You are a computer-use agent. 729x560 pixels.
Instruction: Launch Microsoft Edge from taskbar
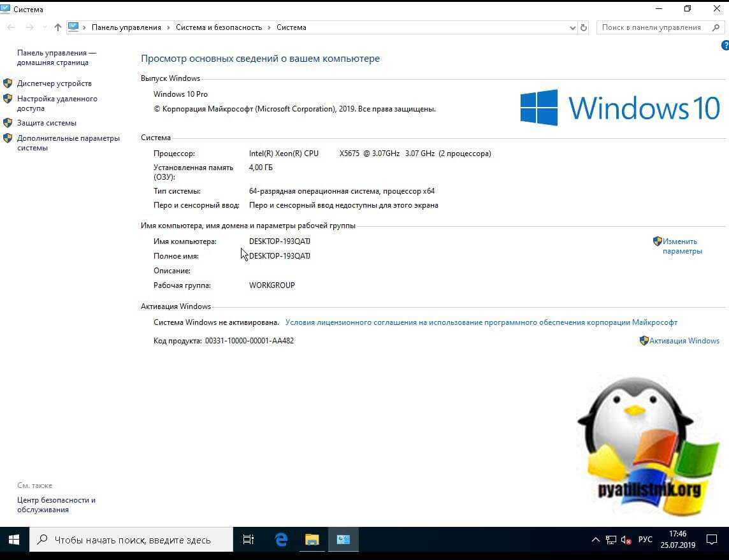(x=281, y=540)
